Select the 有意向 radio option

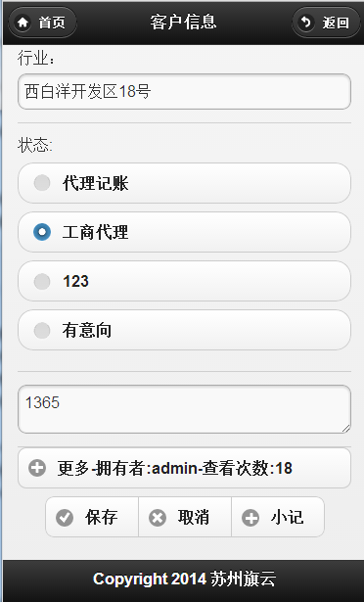[184, 330]
